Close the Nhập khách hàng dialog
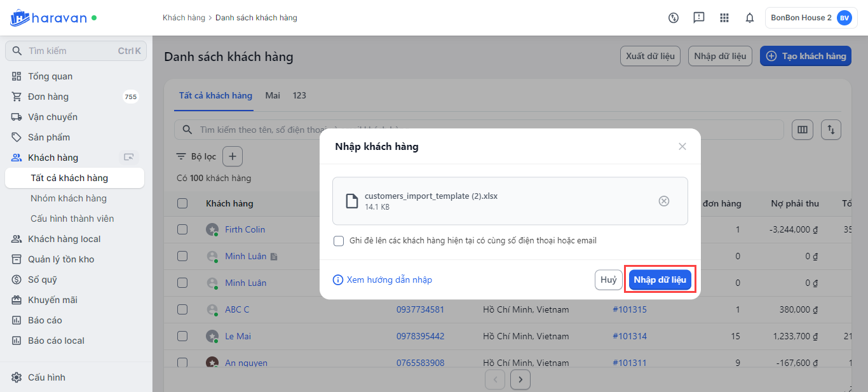Image resolution: width=868 pixels, height=392 pixels. [682, 147]
